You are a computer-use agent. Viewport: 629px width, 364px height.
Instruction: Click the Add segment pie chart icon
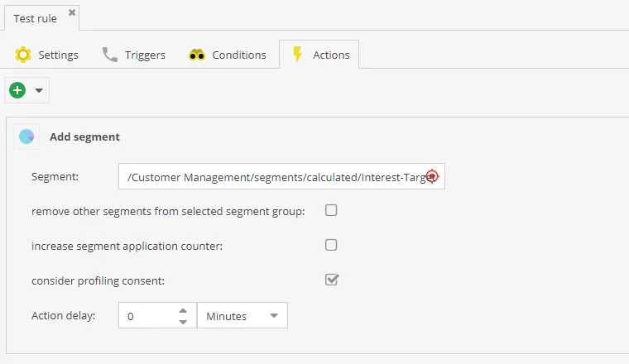pyautogui.click(x=26, y=136)
